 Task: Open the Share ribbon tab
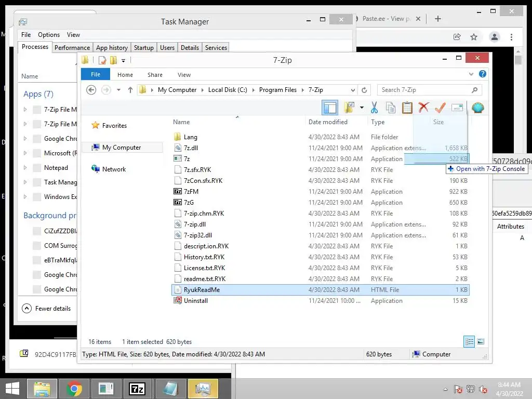(155, 75)
